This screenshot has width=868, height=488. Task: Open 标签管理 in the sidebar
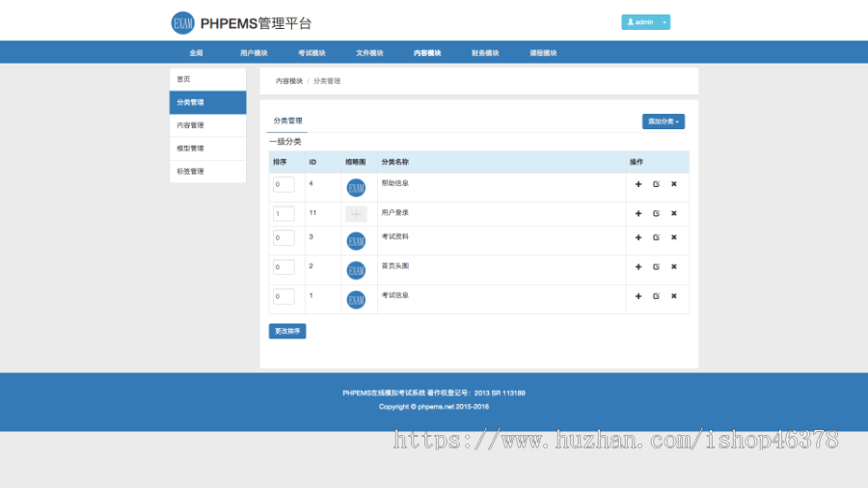pyautogui.click(x=207, y=172)
